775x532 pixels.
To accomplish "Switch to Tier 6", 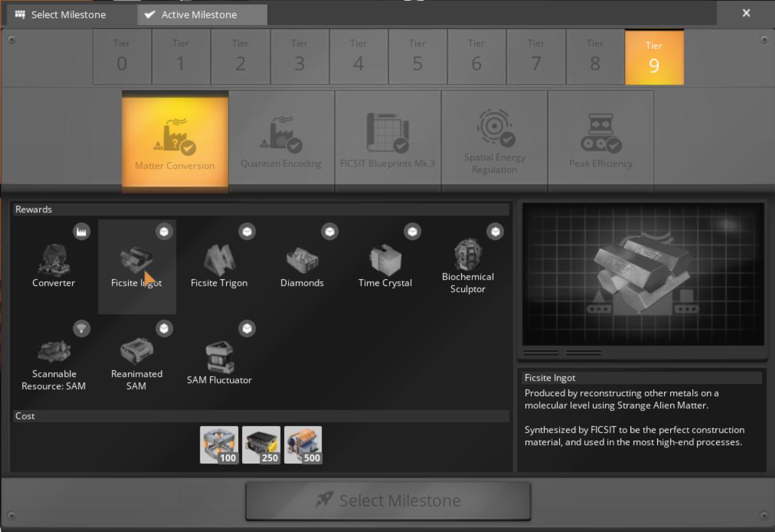I will click(x=477, y=57).
